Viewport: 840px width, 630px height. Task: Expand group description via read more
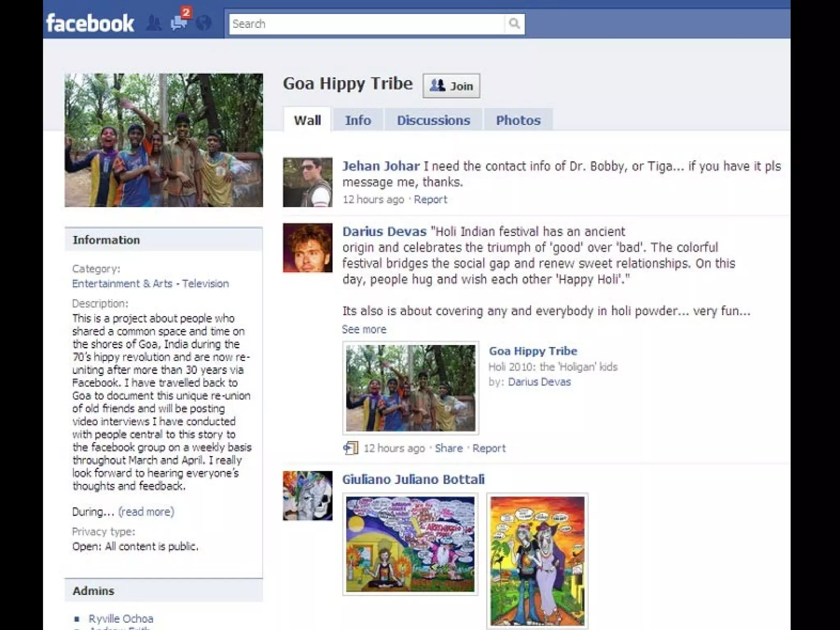(x=146, y=512)
